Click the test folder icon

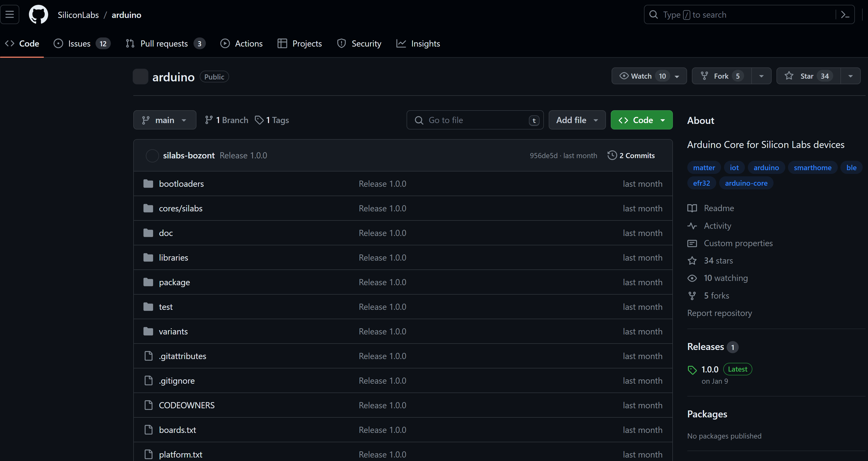pos(148,306)
